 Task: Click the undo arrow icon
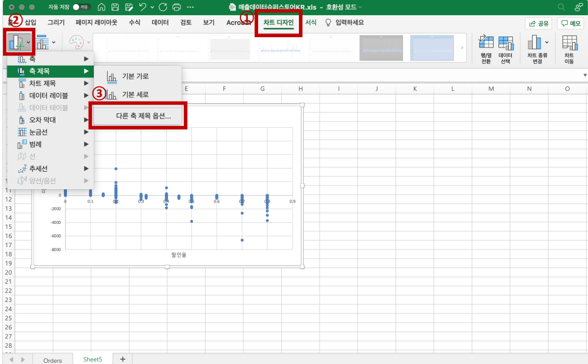pos(143,7)
